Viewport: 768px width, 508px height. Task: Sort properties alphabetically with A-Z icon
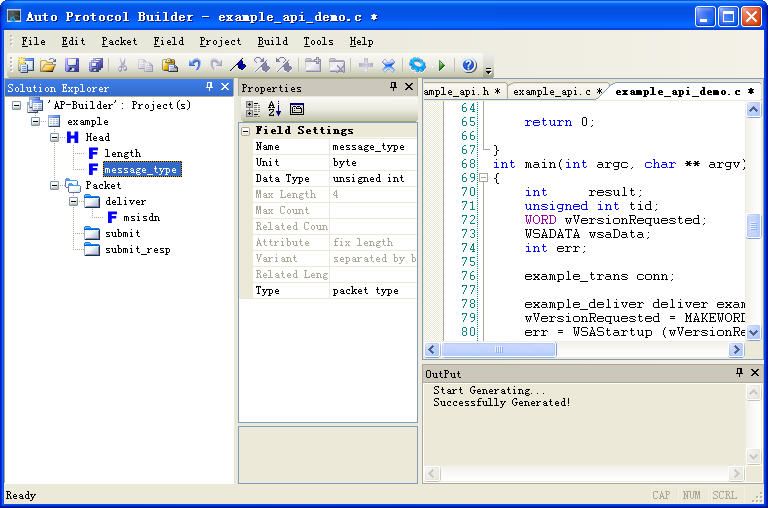tap(274, 109)
